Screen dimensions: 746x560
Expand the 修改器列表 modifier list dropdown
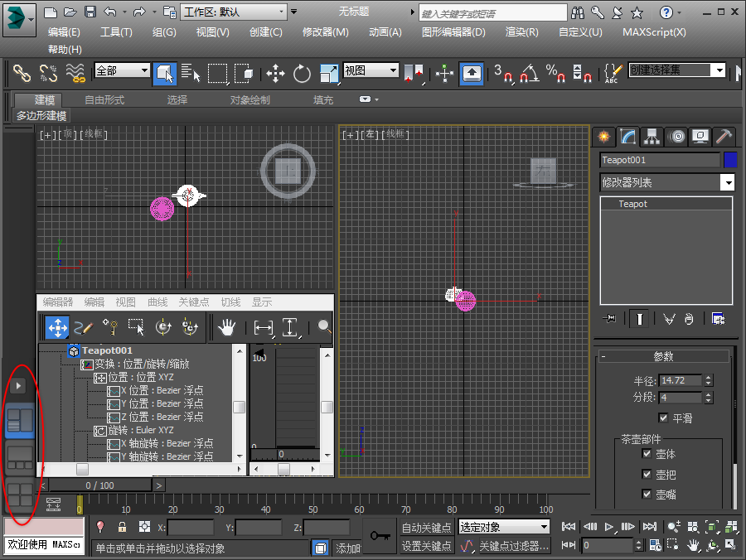(x=666, y=182)
